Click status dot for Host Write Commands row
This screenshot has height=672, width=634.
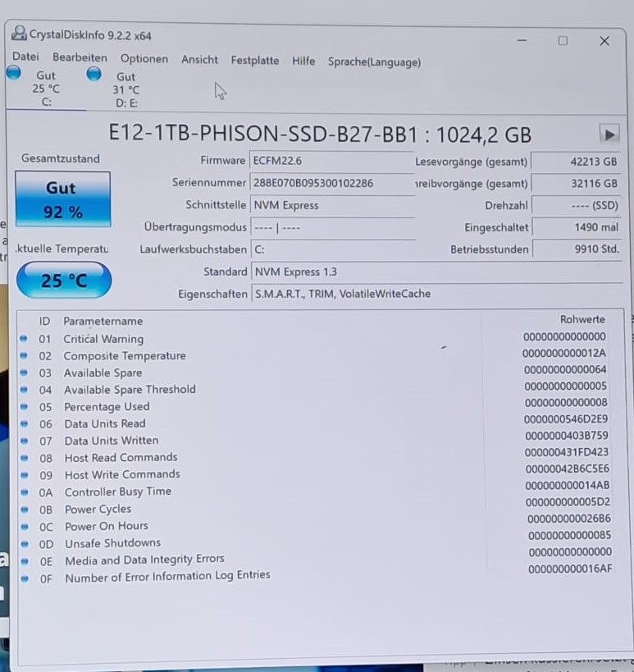pyautogui.click(x=25, y=475)
